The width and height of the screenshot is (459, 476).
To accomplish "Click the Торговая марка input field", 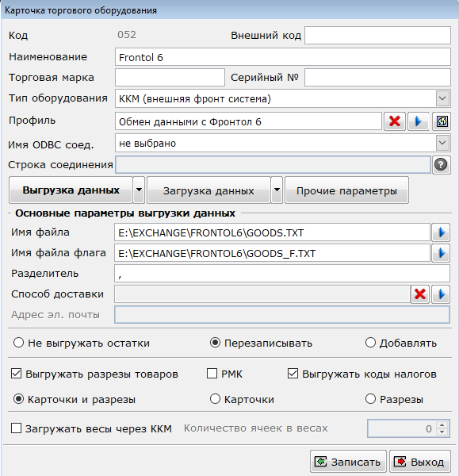I will (170, 78).
